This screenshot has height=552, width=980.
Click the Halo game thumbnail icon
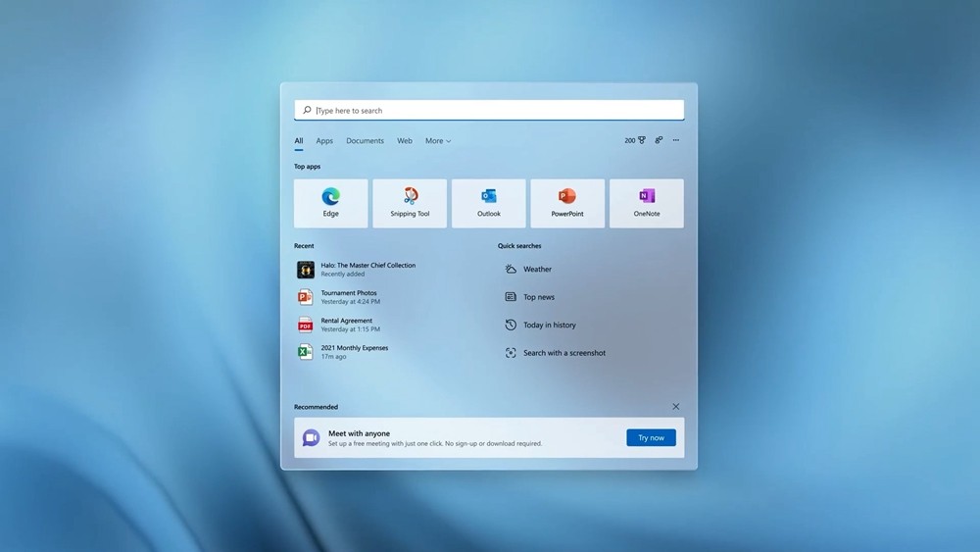(x=306, y=270)
